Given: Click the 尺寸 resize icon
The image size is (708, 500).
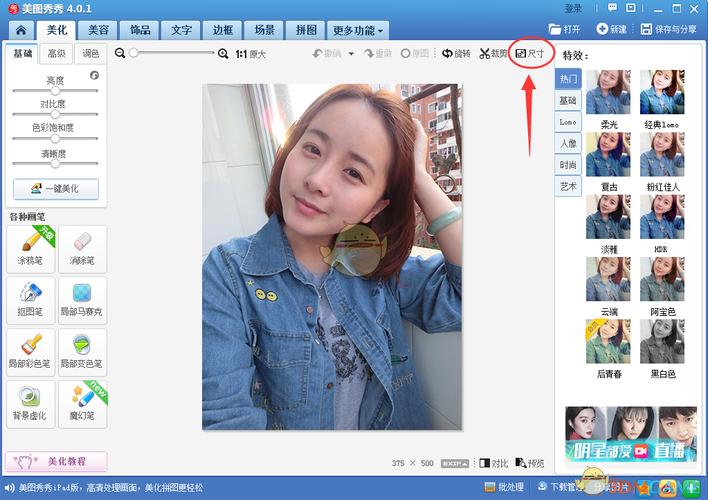Looking at the screenshot, I should coord(530,53).
